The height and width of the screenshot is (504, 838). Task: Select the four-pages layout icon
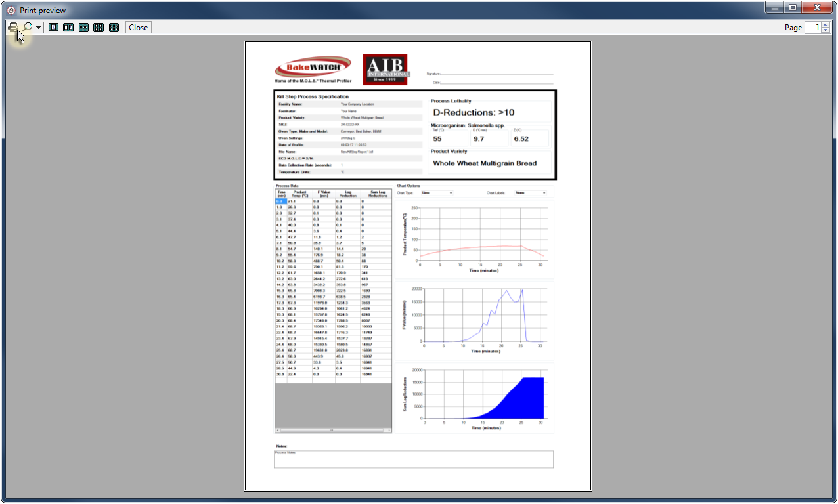99,28
